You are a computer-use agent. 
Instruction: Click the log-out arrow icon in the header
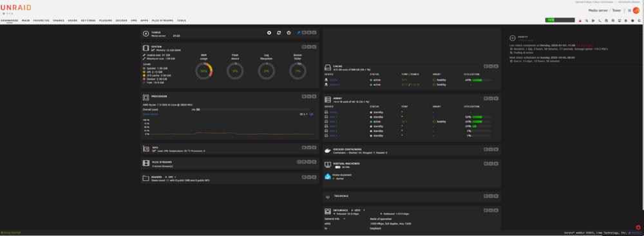[593, 21]
